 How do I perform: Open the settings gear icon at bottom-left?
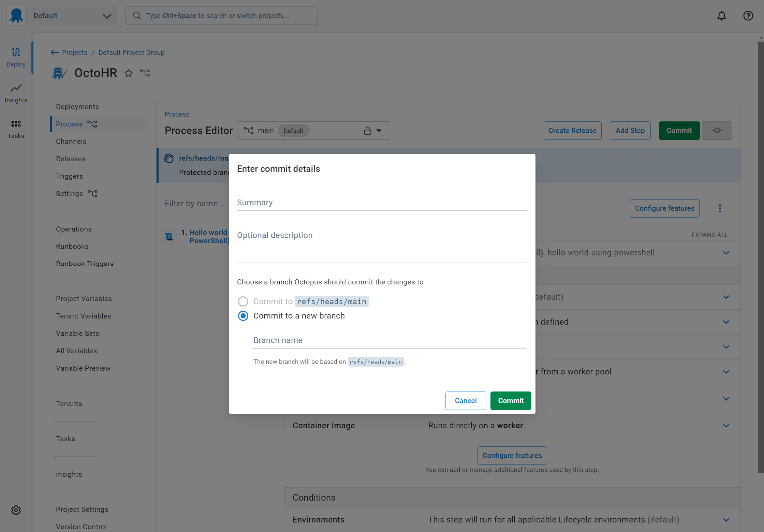[16, 510]
